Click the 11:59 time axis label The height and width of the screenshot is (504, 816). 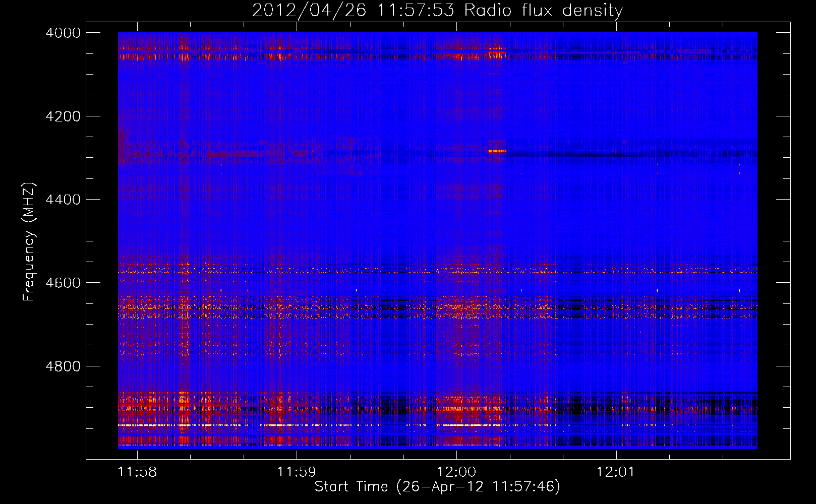(297, 472)
